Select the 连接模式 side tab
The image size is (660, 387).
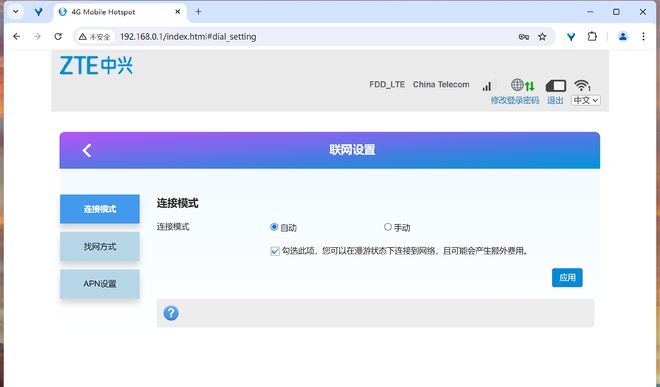coord(100,209)
